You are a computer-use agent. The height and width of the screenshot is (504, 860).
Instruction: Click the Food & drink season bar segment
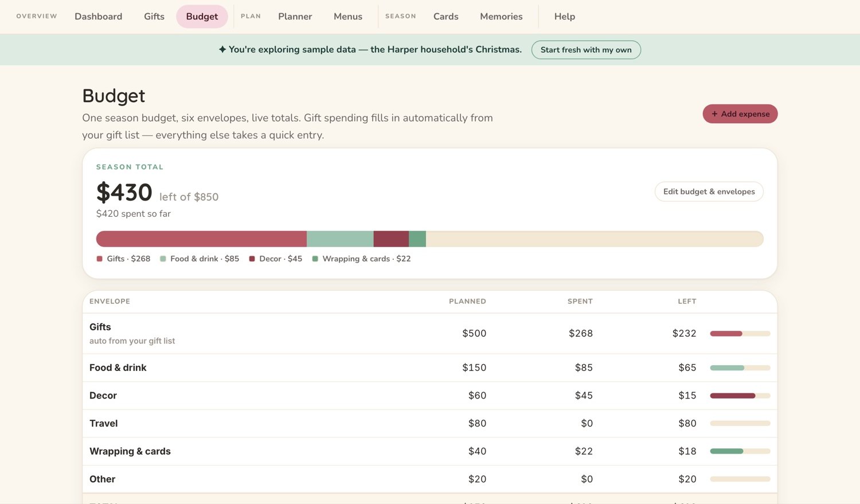pyautogui.click(x=340, y=239)
